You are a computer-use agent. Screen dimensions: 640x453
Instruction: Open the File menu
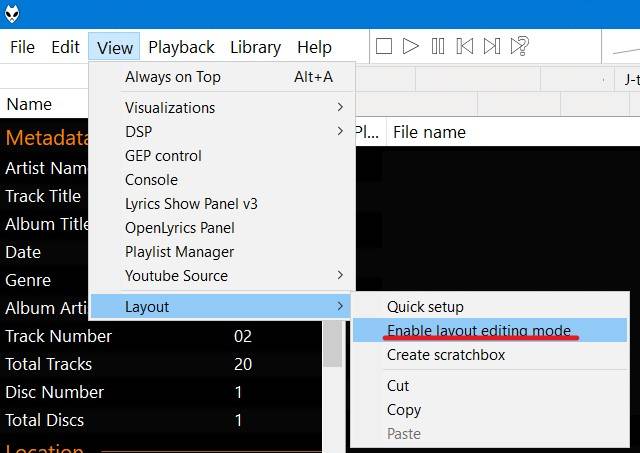click(x=22, y=47)
